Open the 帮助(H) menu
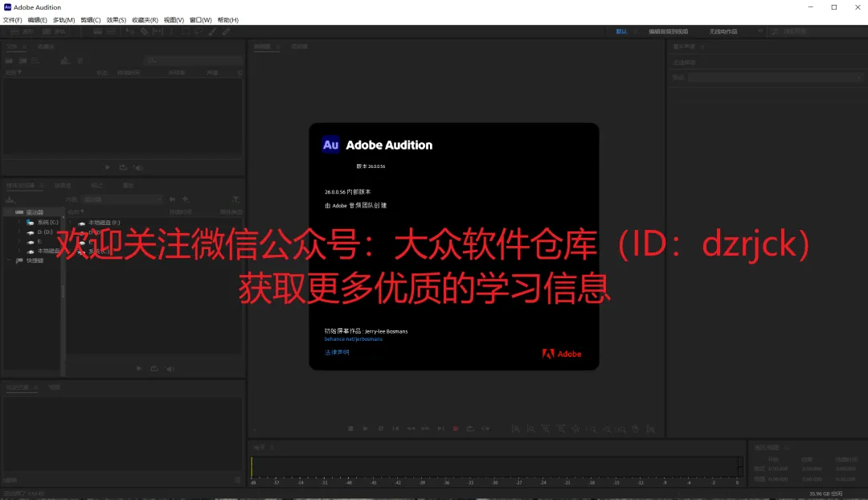Image resolution: width=868 pixels, height=500 pixels. (x=228, y=20)
